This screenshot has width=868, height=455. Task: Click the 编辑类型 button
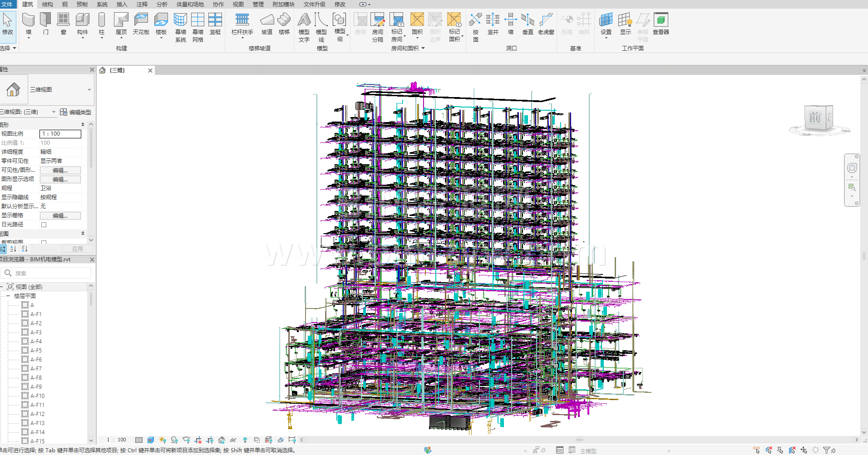pyautogui.click(x=76, y=112)
